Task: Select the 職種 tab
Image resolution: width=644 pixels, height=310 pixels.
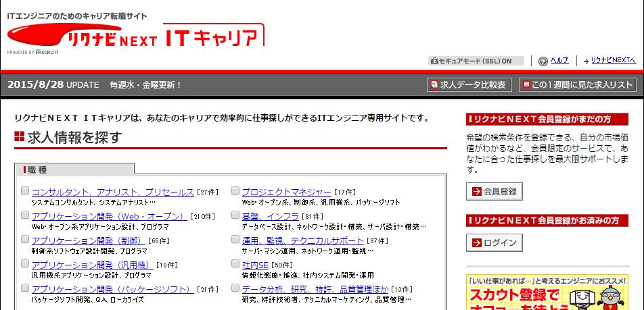Action: pyautogui.click(x=74, y=170)
